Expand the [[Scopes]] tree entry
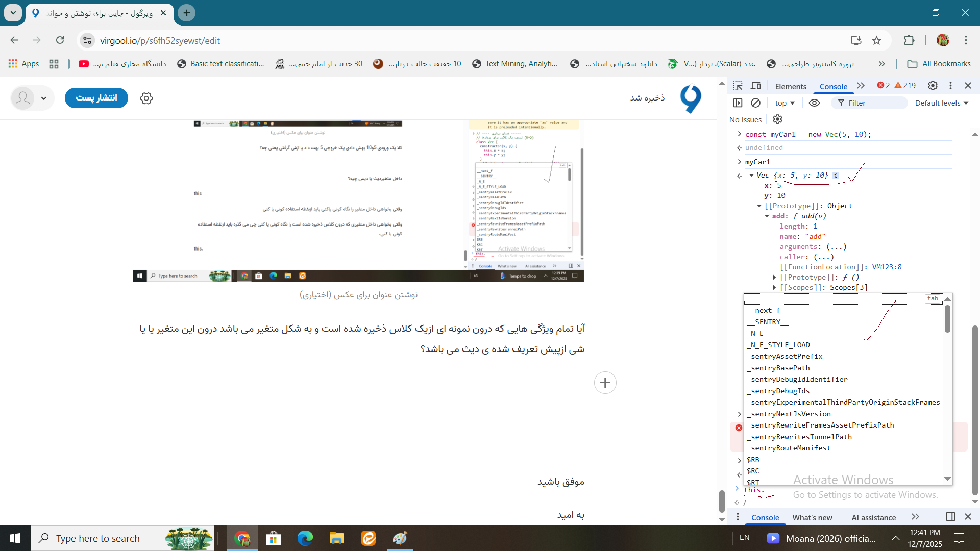The image size is (980, 551). (x=774, y=287)
